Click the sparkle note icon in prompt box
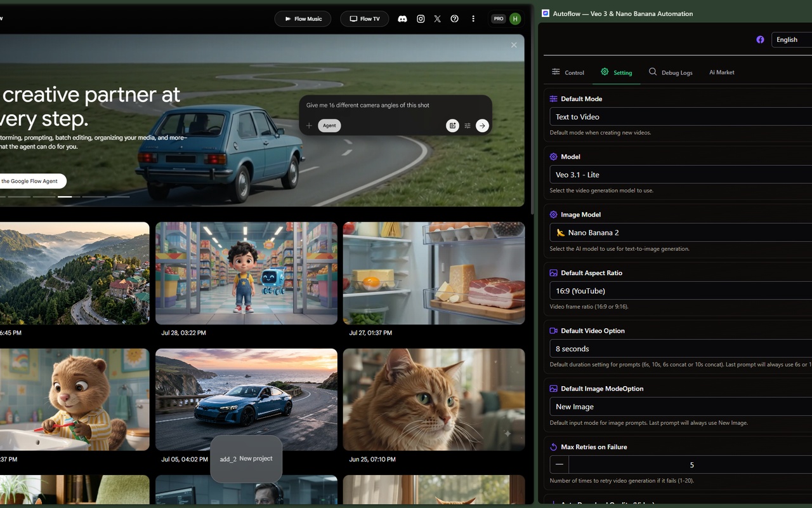This screenshot has height=508, width=812. point(452,126)
